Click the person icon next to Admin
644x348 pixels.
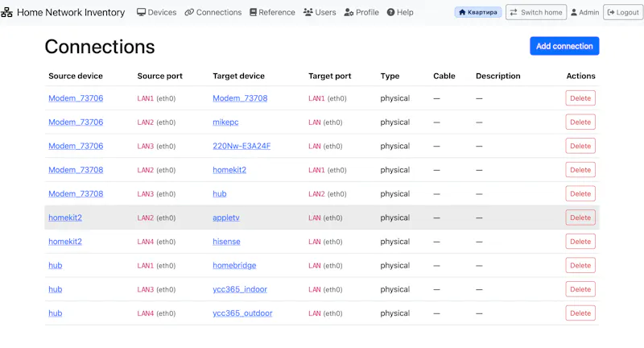pos(574,12)
